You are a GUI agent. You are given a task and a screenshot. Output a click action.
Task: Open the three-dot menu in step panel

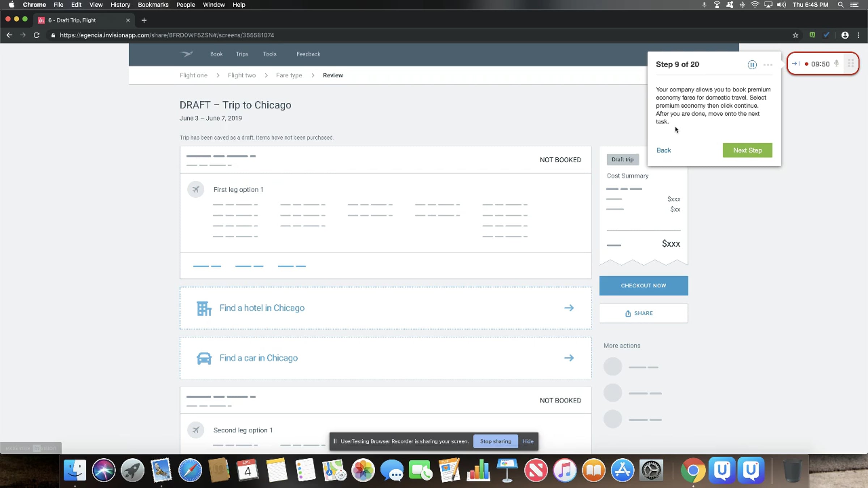[x=767, y=65]
